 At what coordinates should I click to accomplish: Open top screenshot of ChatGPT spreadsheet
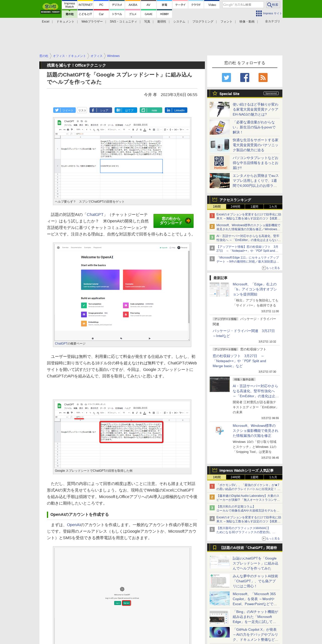[122, 158]
